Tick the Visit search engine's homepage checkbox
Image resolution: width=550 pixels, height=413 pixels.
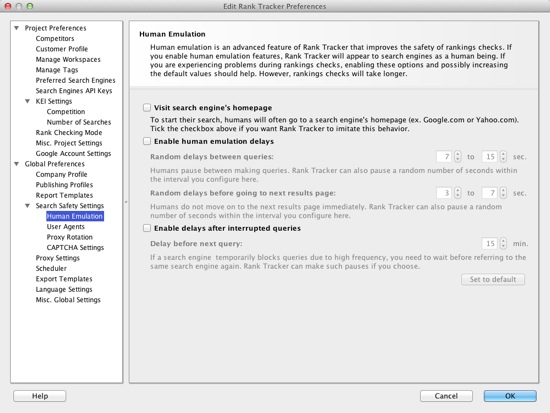(147, 107)
